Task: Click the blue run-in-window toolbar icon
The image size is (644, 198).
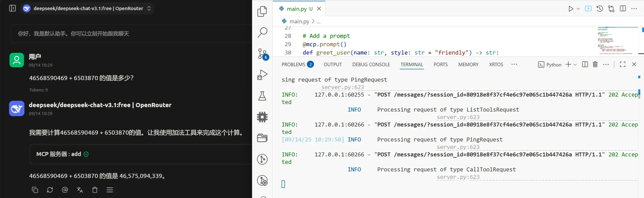Action: pyautogui.click(x=588, y=9)
